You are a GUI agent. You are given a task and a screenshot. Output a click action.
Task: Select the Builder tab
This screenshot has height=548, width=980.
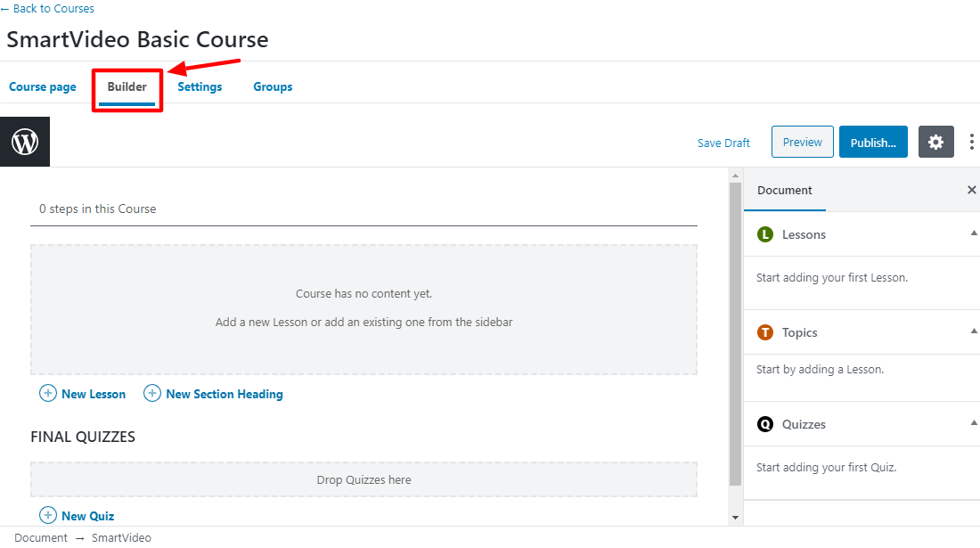pos(127,86)
